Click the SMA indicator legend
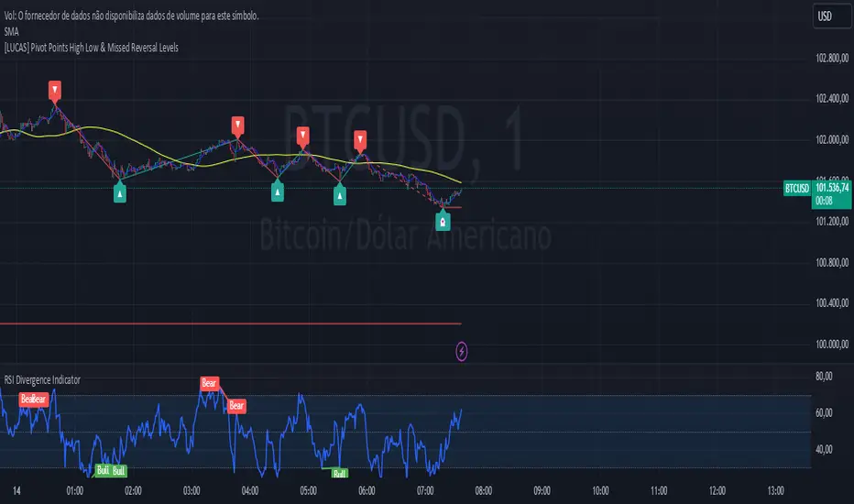The image size is (854, 504). click(x=11, y=31)
